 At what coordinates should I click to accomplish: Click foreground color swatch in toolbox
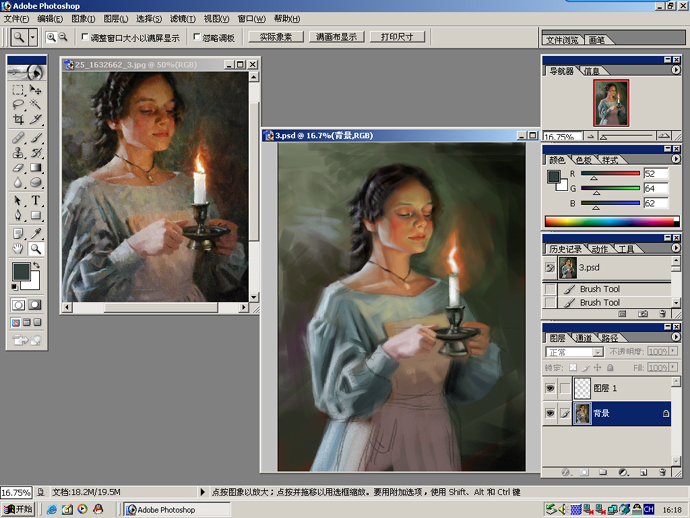coord(21,271)
